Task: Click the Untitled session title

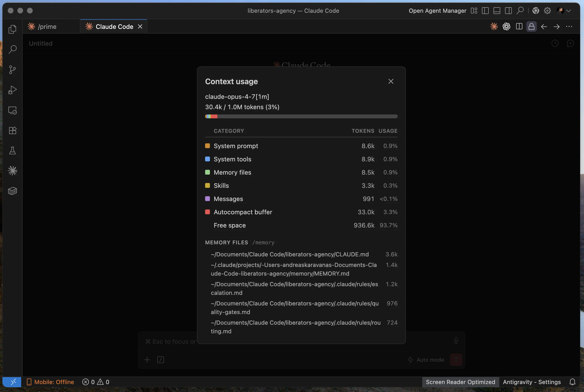Action: click(40, 44)
